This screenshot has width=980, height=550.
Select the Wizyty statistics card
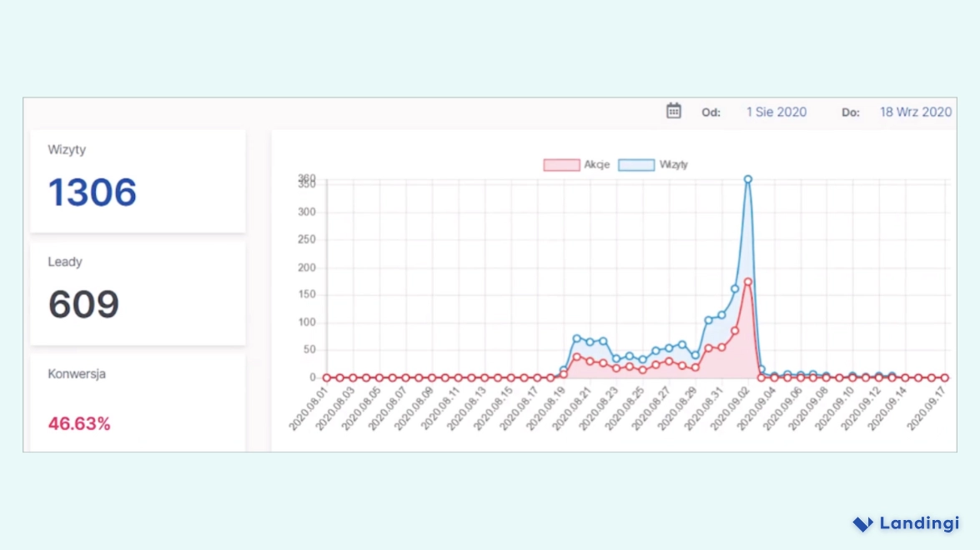tap(138, 179)
